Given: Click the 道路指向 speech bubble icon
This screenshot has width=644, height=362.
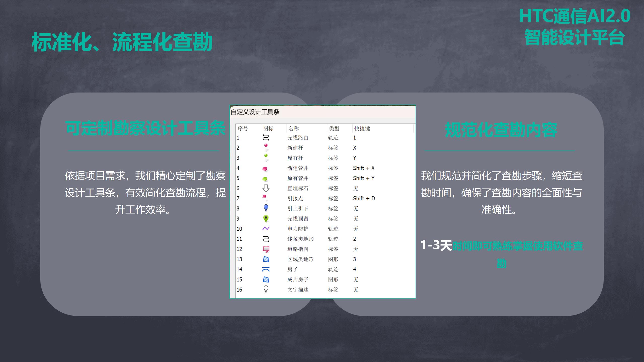Looking at the screenshot, I should point(266,249).
